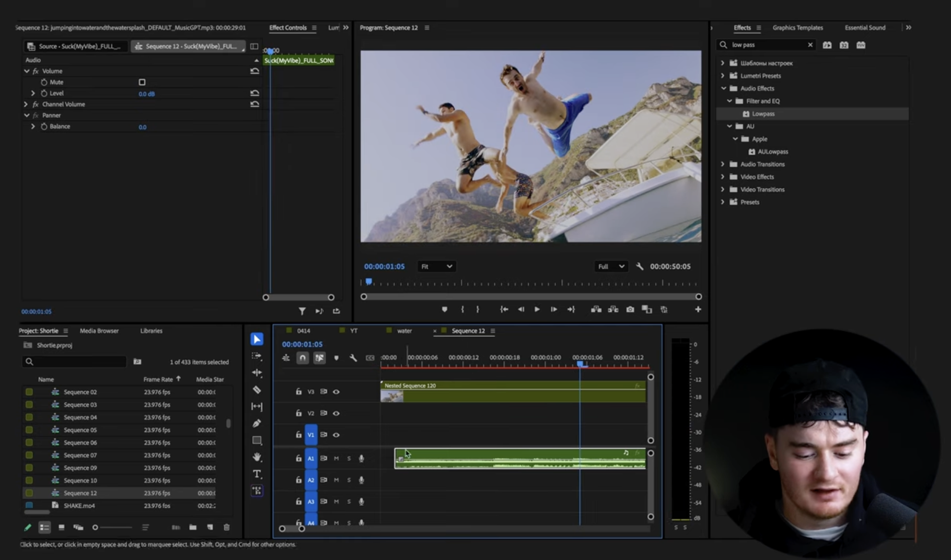Expand Channel Volume effect
Screen dimensions: 951x560
tap(26, 104)
